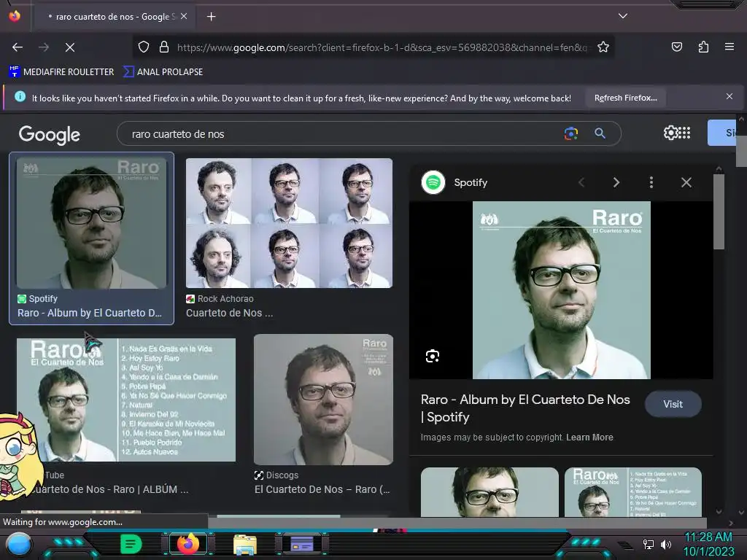Switch to Firefox in the taskbar
The height and width of the screenshot is (560, 747).
click(187, 544)
